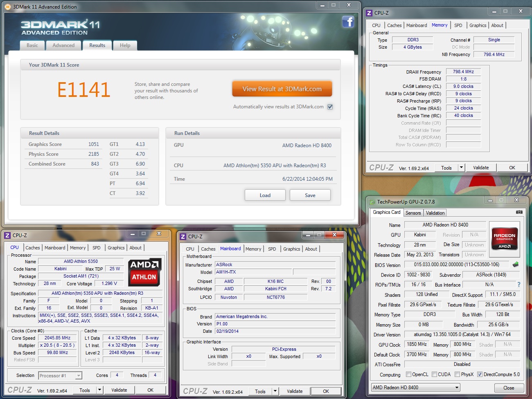532x399 pixels.
Task: Click the ASRock manufacturer field in CPU-Z
Action: tap(275, 265)
